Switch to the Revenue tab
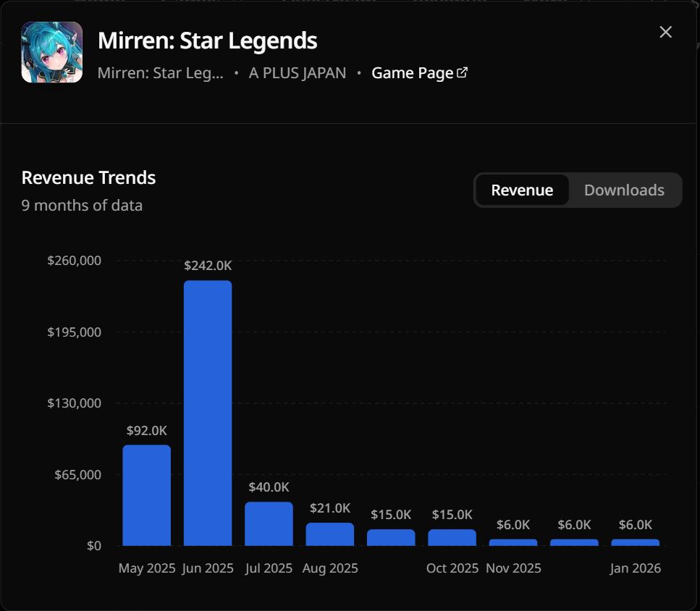 pos(522,190)
